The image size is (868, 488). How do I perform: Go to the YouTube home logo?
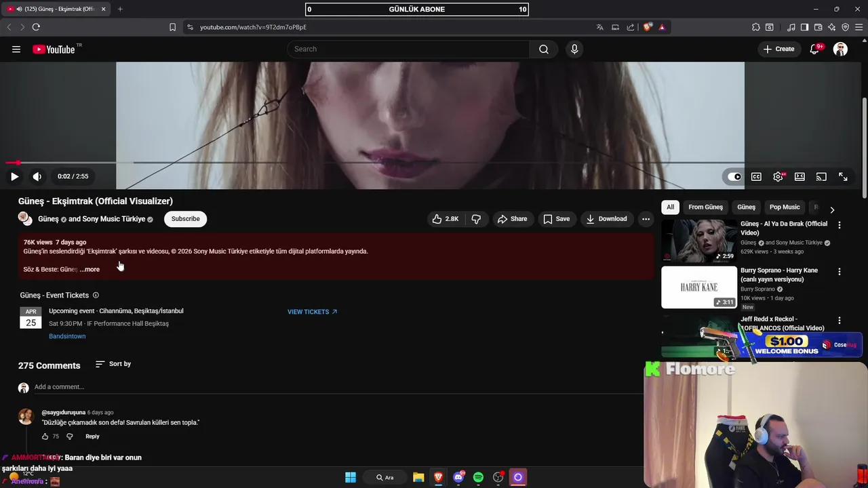54,49
